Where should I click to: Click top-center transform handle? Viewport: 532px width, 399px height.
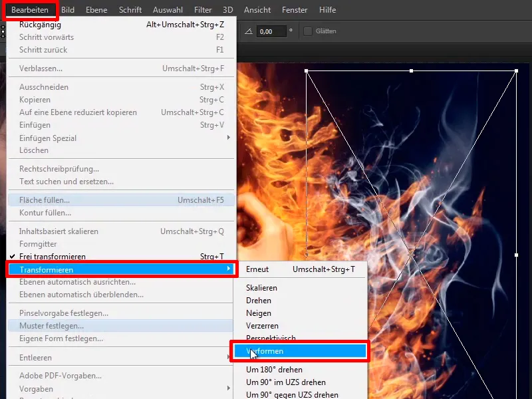(411, 71)
